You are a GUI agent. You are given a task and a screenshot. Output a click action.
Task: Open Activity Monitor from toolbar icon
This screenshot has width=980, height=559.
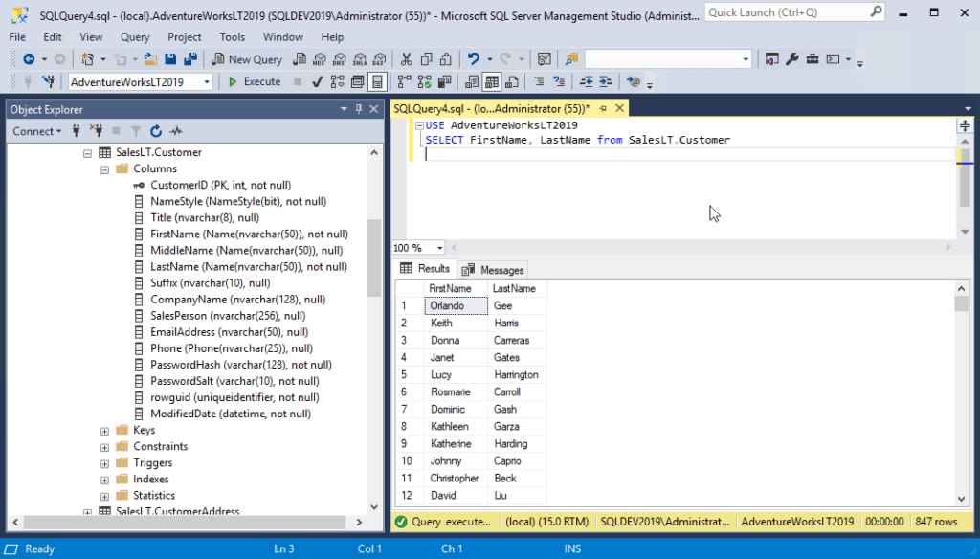(x=545, y=59)
